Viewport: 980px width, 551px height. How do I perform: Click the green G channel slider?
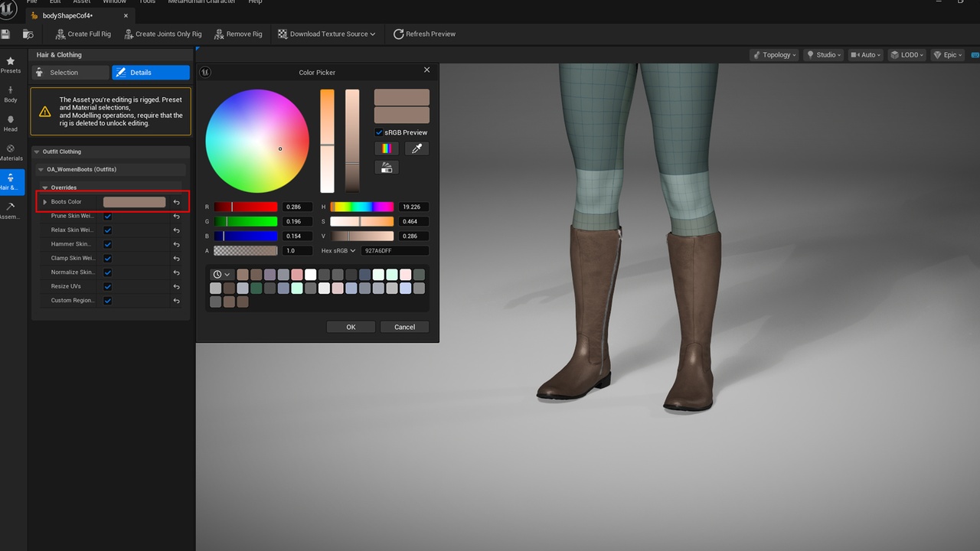point(246,221)
